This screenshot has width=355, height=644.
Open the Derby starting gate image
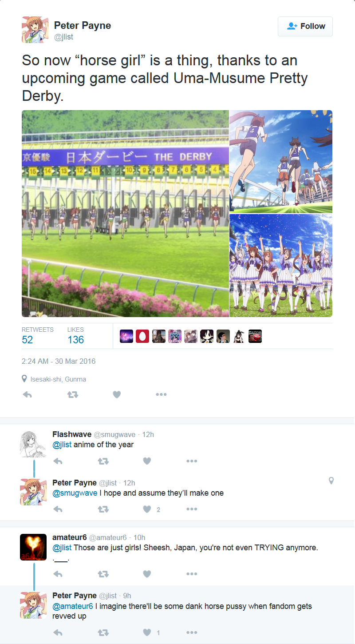(x=125, y=214)
